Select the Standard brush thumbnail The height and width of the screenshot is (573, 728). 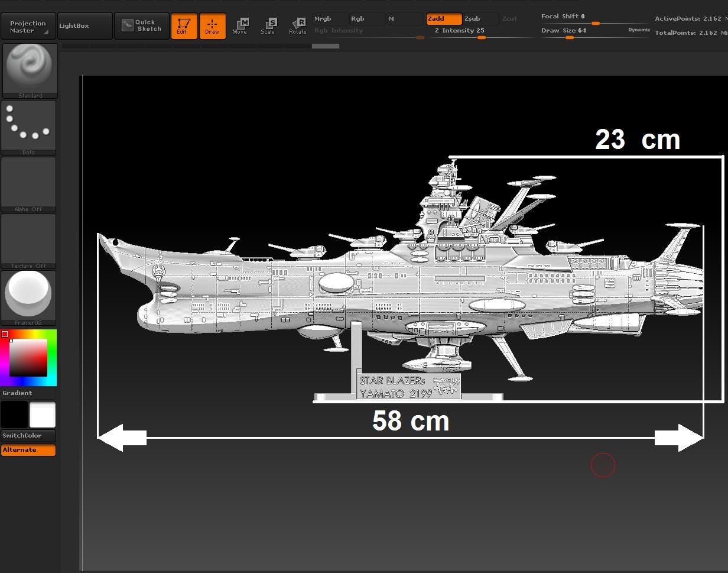click(30, 67)
